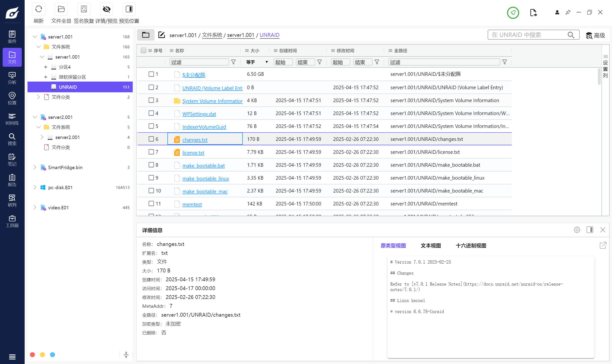Image resolution: width=612 pixels, height=364 pixels.
Task: Open the Case (案件) sidebar section
Action: pos(12,37)
